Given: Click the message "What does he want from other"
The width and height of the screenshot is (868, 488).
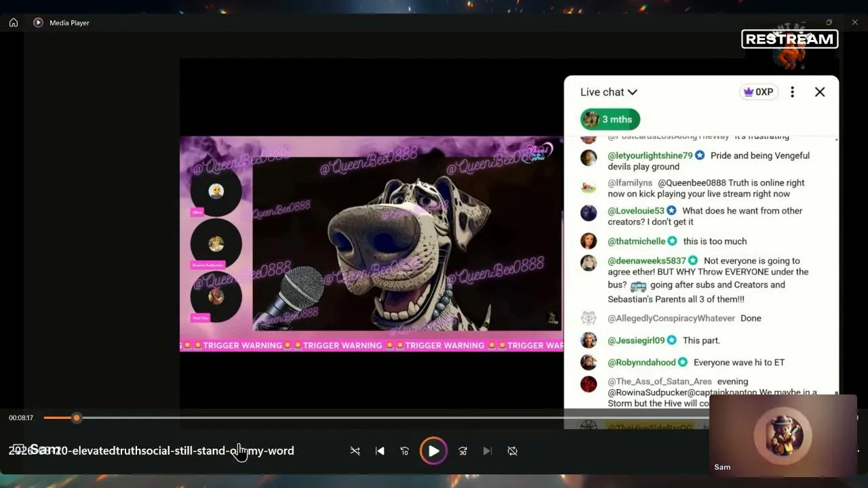Looking at the screenshot, I should (x=743, y=211).
